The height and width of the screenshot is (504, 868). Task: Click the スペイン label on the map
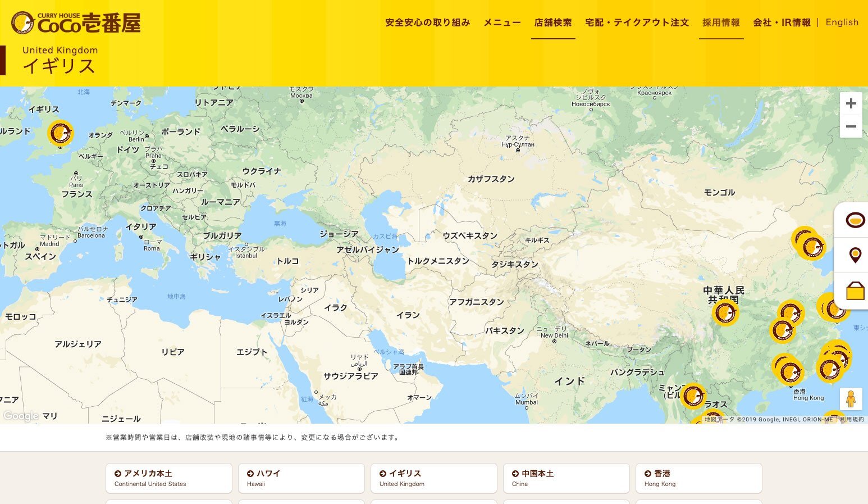pyautogui.click(x=40, y=256)
